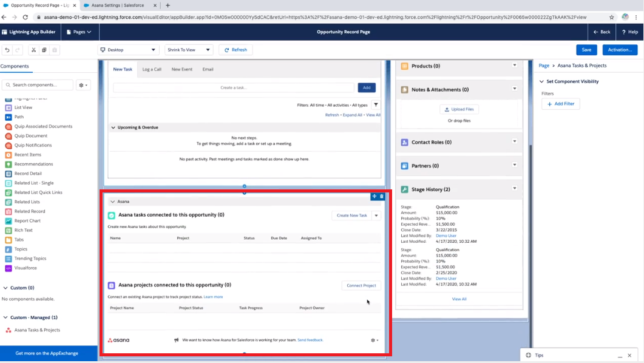Click the Products related list icon

tap(405, 66)
